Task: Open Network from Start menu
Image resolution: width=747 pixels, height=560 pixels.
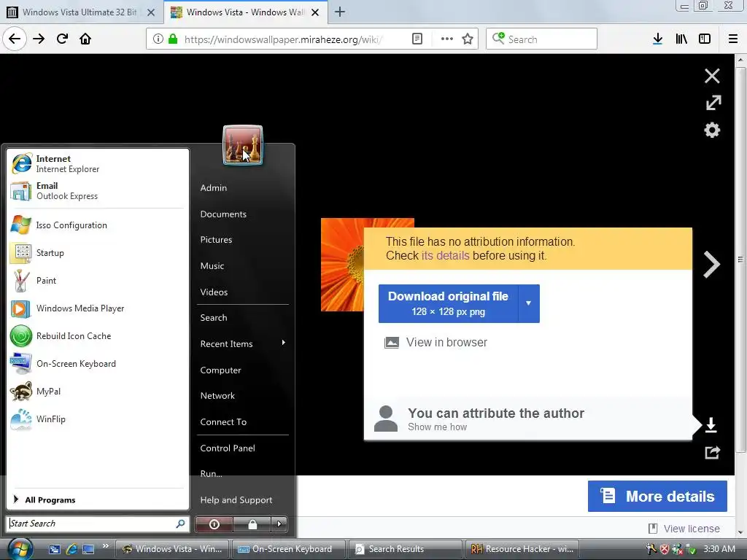Action: [x=217, y=396]
